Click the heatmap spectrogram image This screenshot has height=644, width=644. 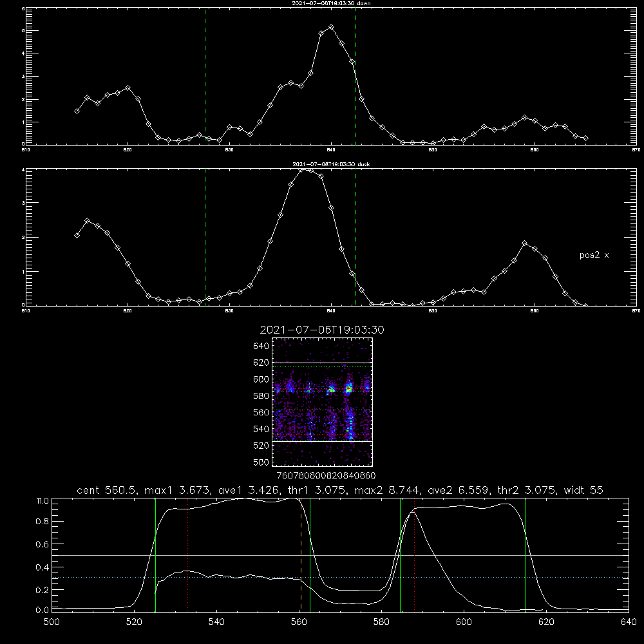coord(323,402)
